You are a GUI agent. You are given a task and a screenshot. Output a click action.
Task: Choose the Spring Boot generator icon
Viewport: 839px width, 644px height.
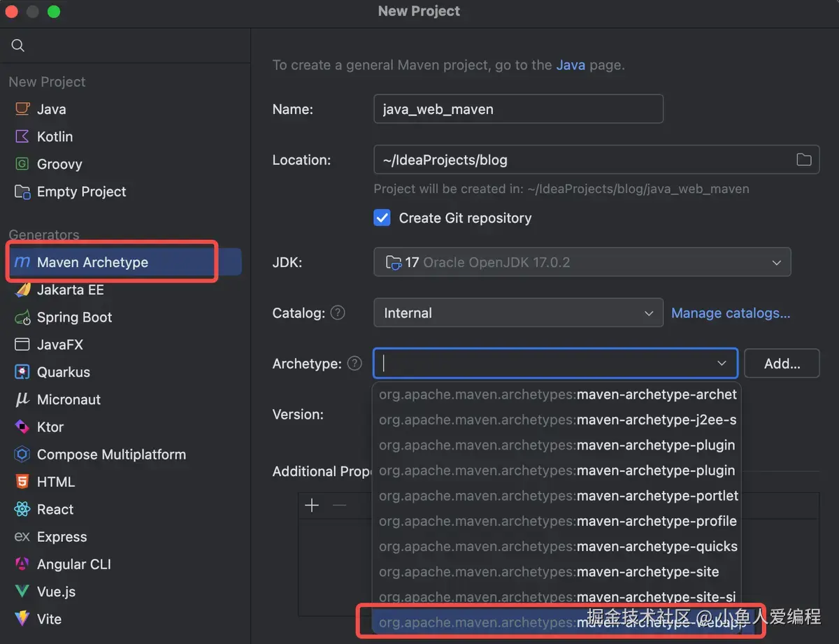22,317
